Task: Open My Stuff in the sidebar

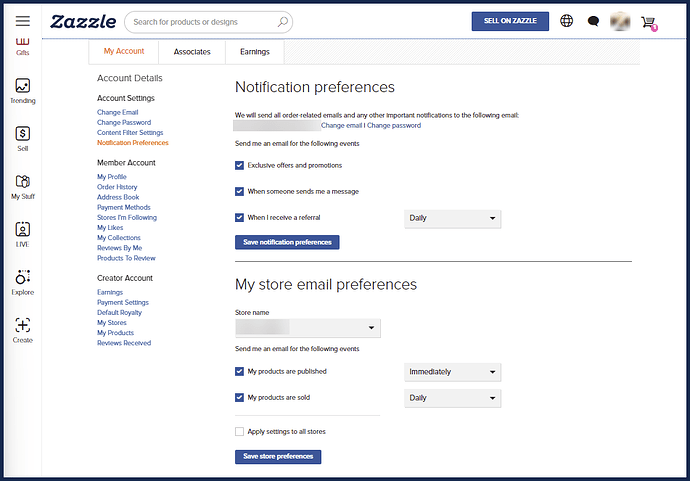Action: pos(23,187)
